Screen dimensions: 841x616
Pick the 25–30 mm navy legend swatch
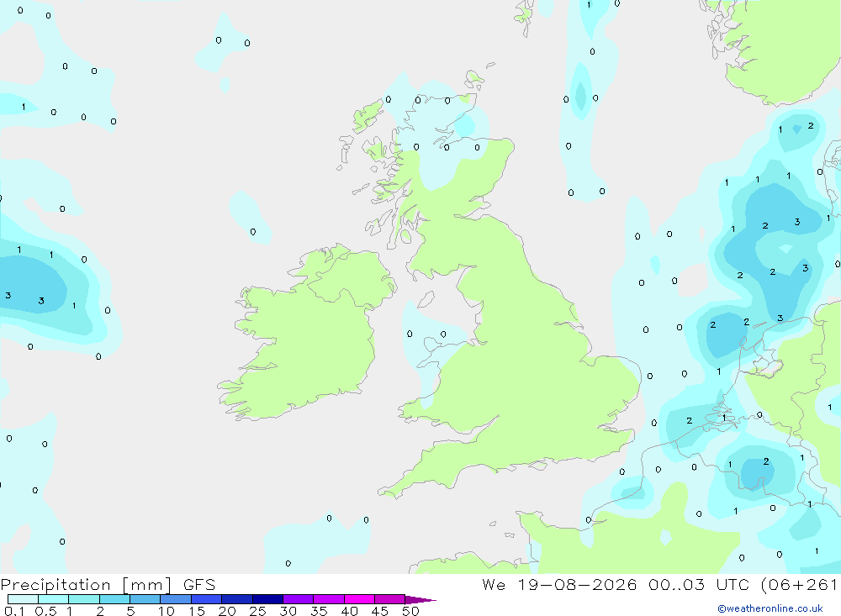267,599
